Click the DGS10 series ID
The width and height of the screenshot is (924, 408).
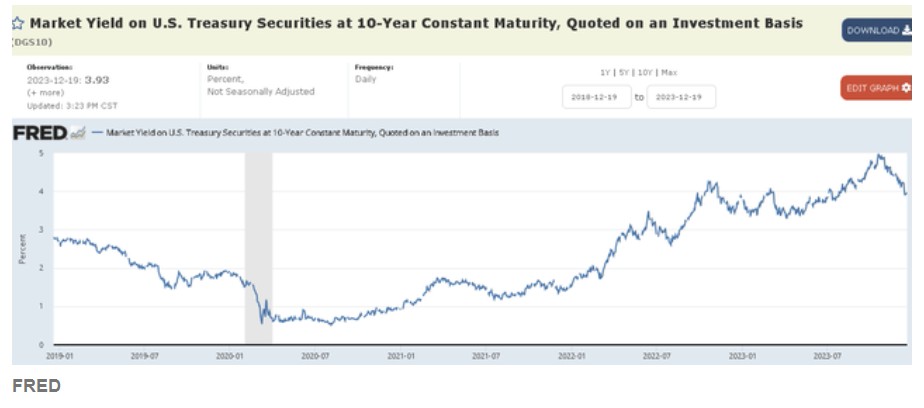33,42
